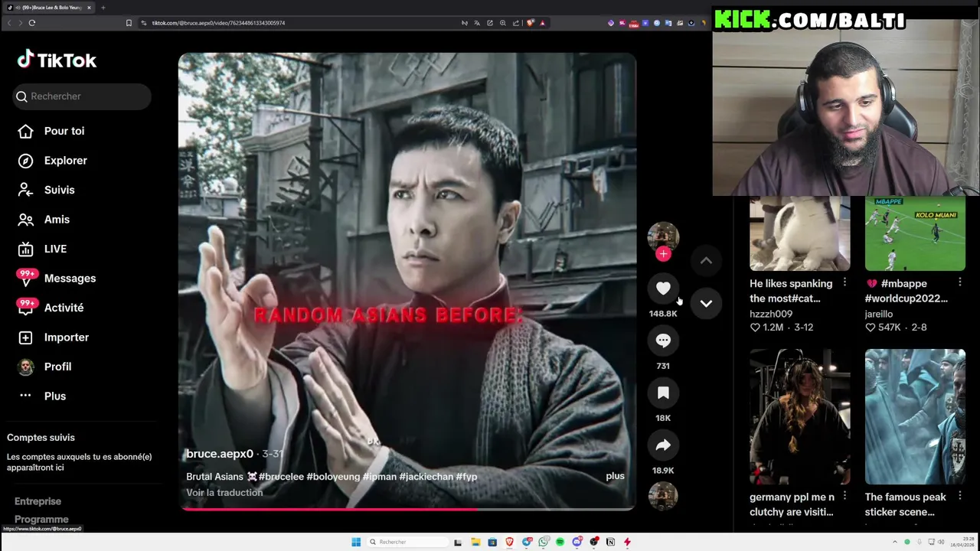Open options menu for germany ppl video
The width and height of the screenshot is (980, 551).
[x=844, y=497]
